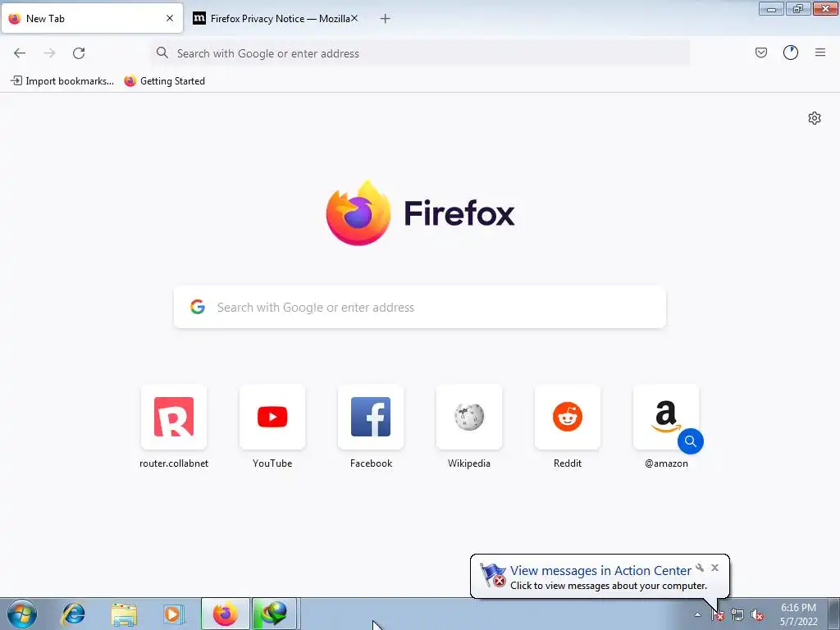Open the Firefox account profile icon
The width and height of the screenshot is (840, 630).
pyautogui.click(x=791, y=52)
